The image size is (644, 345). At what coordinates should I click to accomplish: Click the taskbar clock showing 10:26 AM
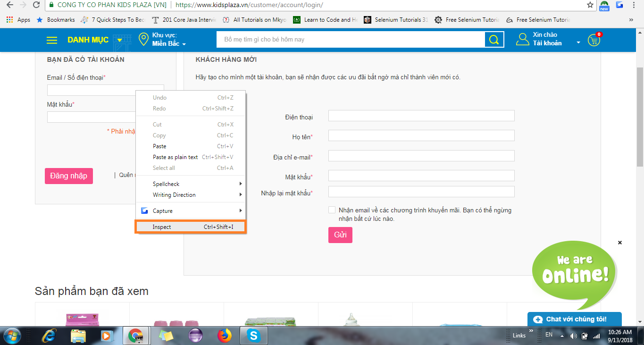pos(620,336)
